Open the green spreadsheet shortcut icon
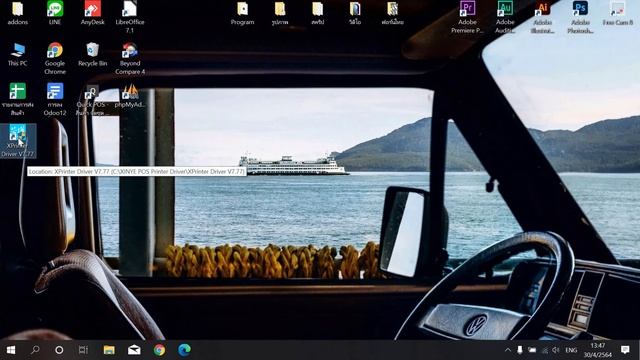 (x=18, y=99)
